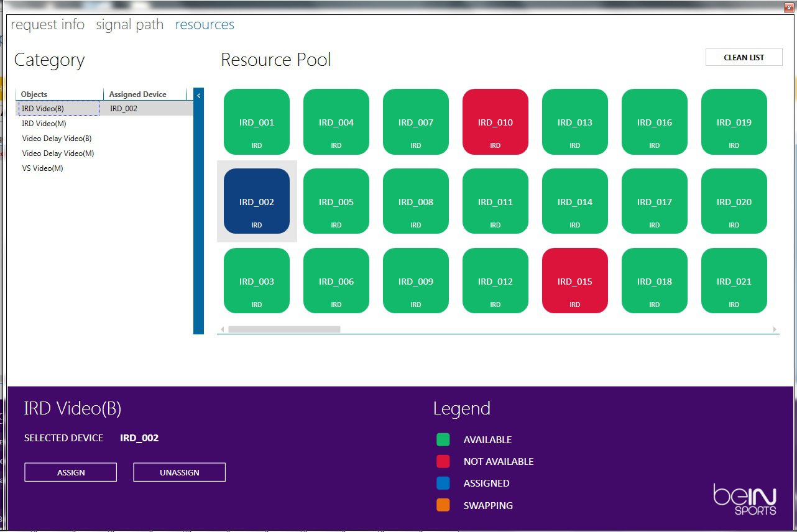Click the green AVAILABLE legend swatch
This screenshot has height=532, width=797.
tap(443, 440)
